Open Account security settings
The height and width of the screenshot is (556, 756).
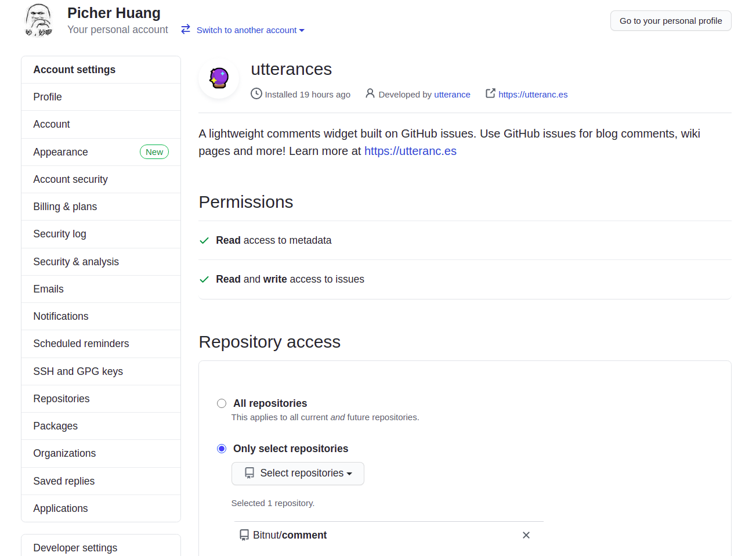pos(101,179)
